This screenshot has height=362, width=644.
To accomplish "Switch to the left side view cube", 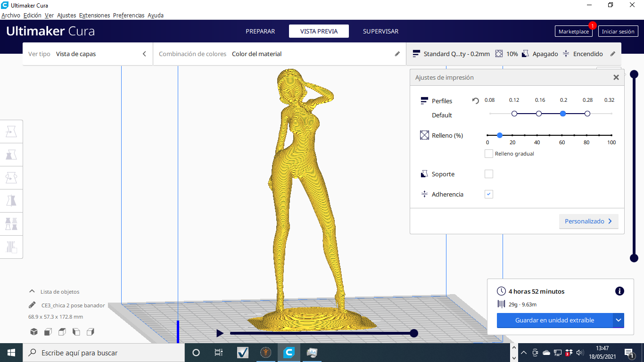I will point(76,332).
